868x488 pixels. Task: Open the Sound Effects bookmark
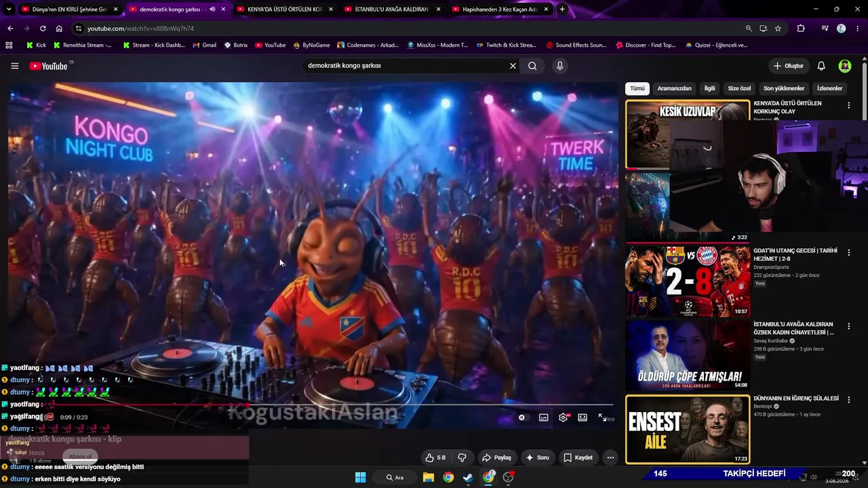(x=576, y=45)
